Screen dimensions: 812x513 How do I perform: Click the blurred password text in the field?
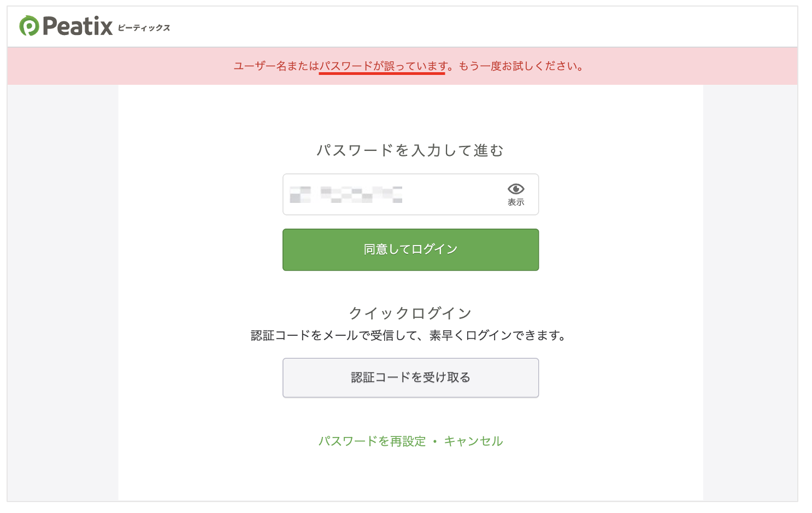(x=345, y=195)
